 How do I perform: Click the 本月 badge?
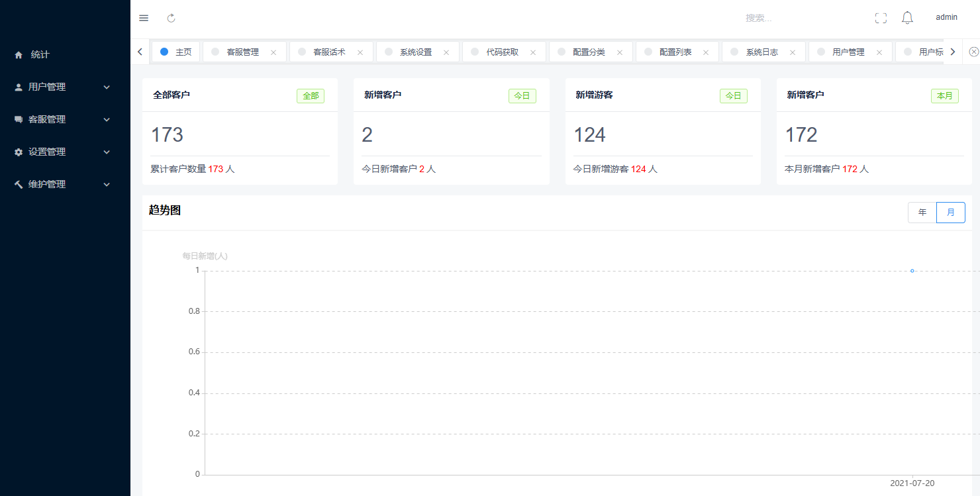coord(945,96)
